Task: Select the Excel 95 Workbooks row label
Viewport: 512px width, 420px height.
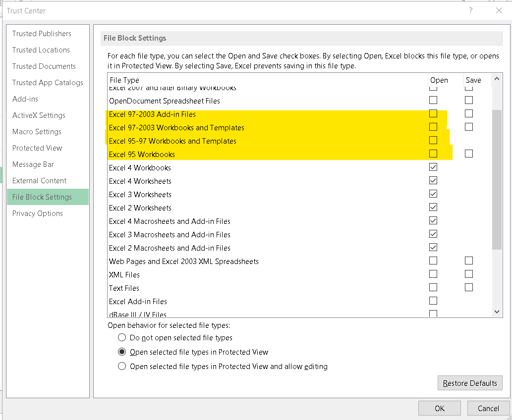Action: [142, 155]
